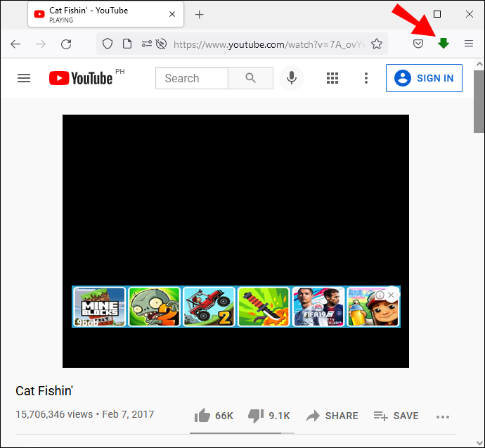The image size is (485, 448).
Task: Click the tracking protection shield icon
Action: 108,44
